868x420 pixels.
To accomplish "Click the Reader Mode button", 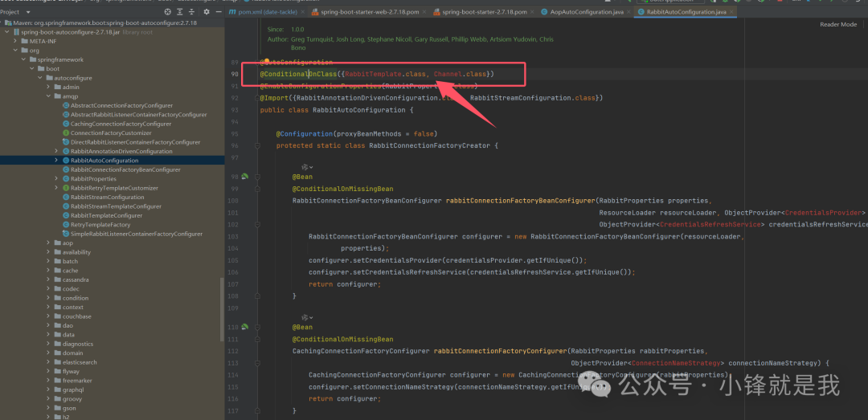I will [838, 24].
